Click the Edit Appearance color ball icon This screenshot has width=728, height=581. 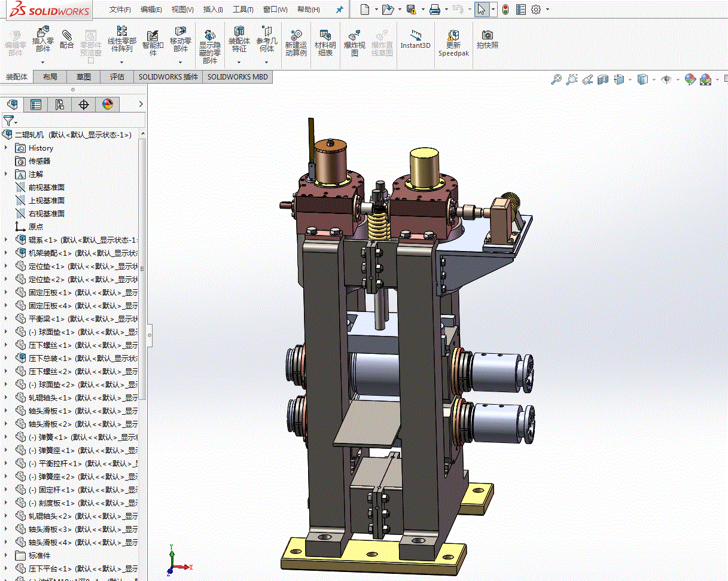click(x=690, y=79)
